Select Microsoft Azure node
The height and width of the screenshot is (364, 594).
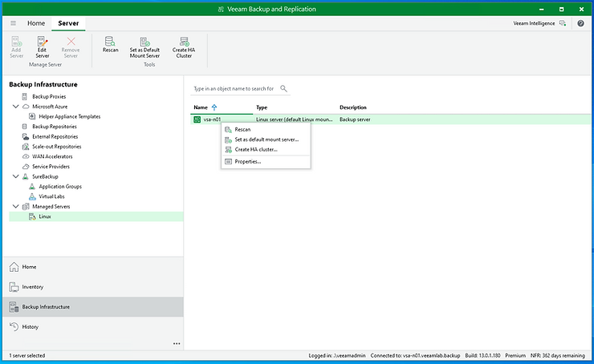(x=50, y=107)
